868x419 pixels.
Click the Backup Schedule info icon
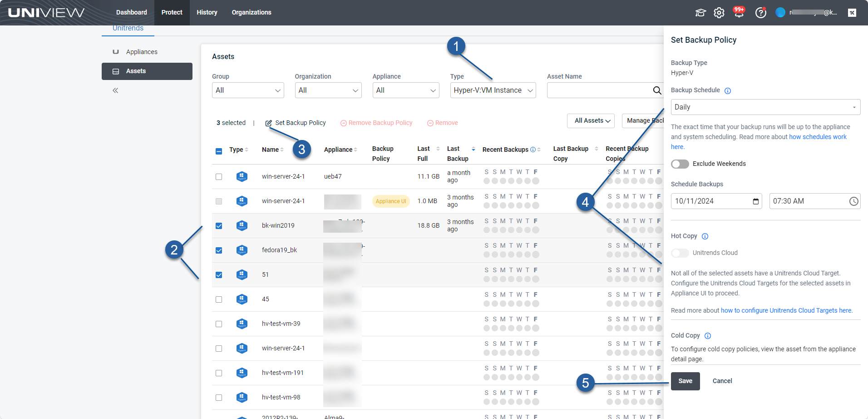point(728,91)
